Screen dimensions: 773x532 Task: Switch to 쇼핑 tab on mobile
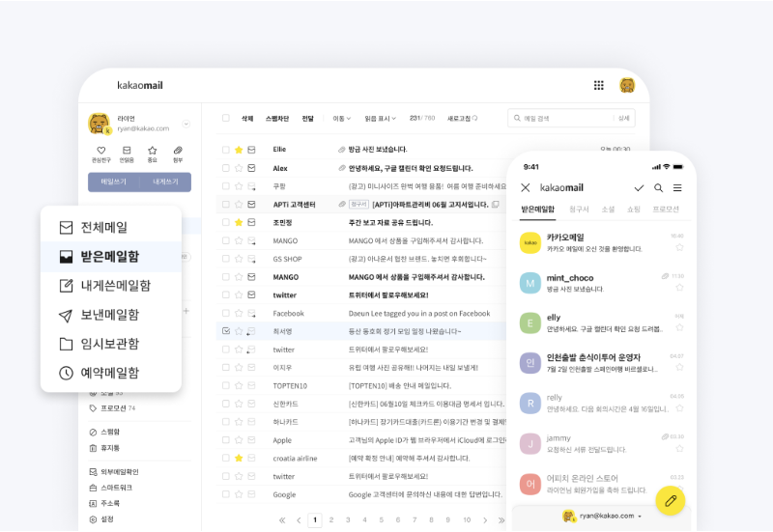pos(634,210)
